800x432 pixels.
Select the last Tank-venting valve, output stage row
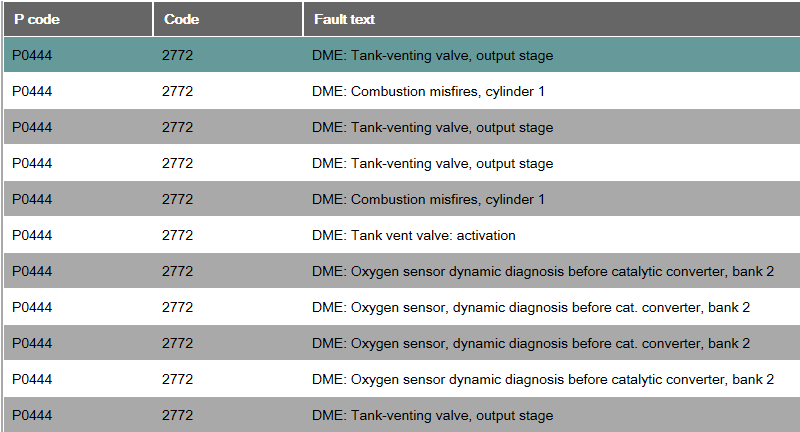tap(402, 415)
